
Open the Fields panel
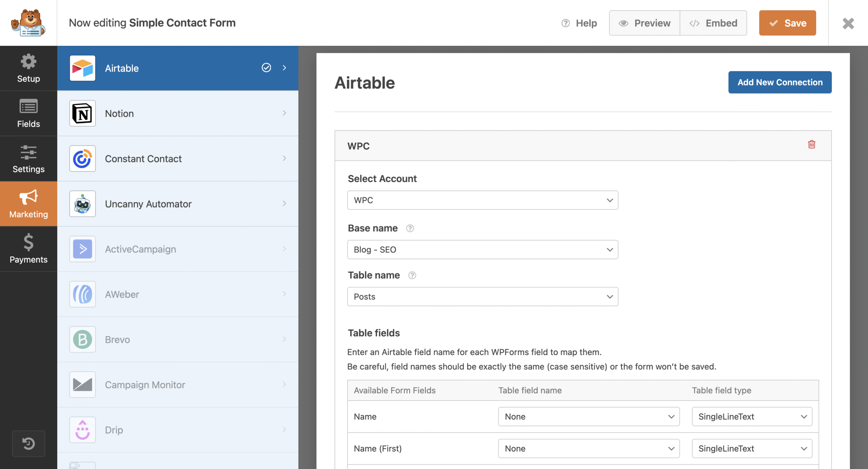[x=28, y=113]
